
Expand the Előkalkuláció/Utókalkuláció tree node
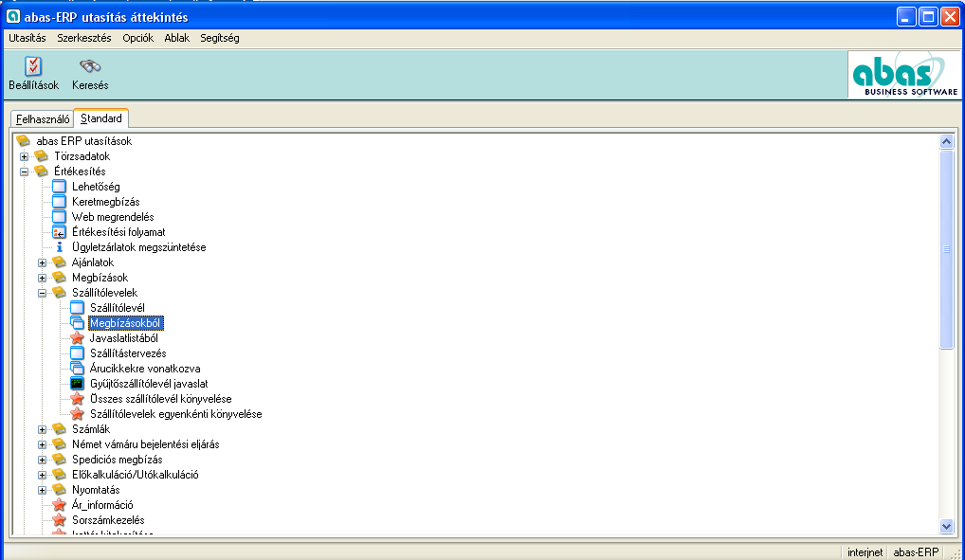[x=42, y=475]
